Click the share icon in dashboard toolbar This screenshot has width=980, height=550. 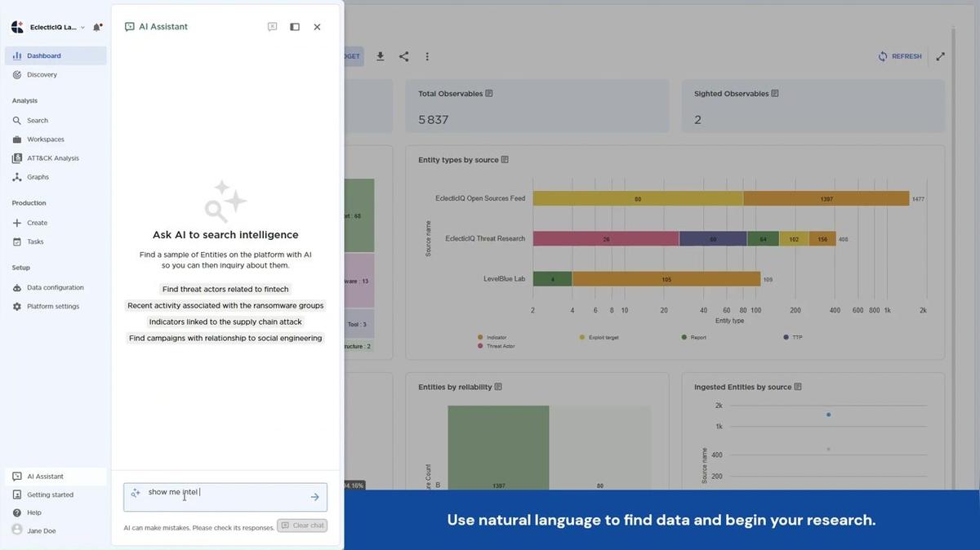pyautogui.click(x=403, y=56)
